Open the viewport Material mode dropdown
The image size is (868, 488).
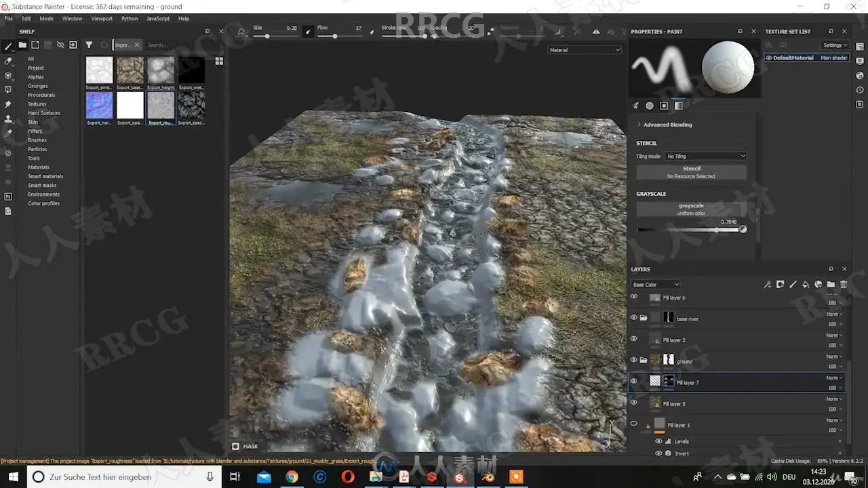[x=585, y=49]
